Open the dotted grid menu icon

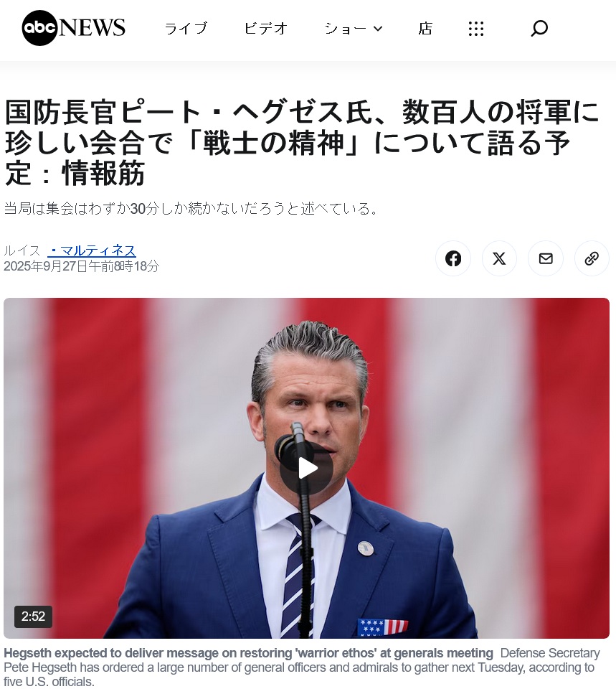[476, 28]
